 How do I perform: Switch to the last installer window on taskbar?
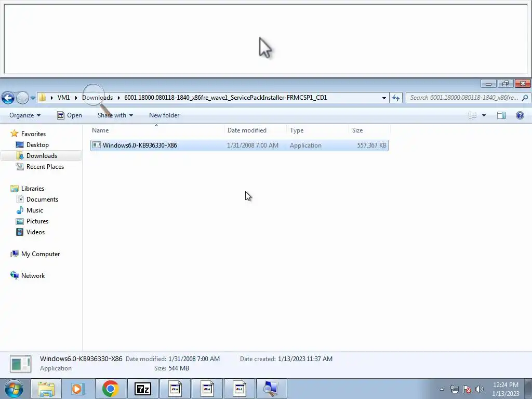(x=239, y=389)
